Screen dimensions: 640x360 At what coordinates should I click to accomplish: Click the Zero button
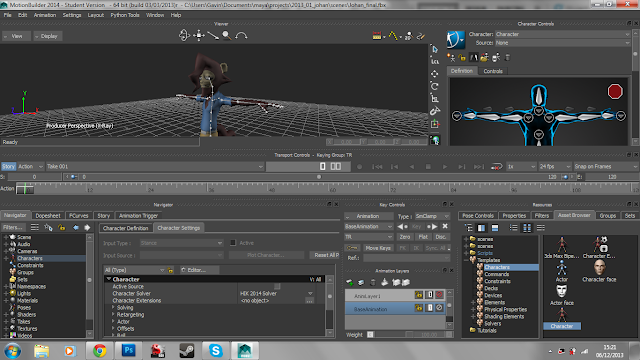[404, 237]
